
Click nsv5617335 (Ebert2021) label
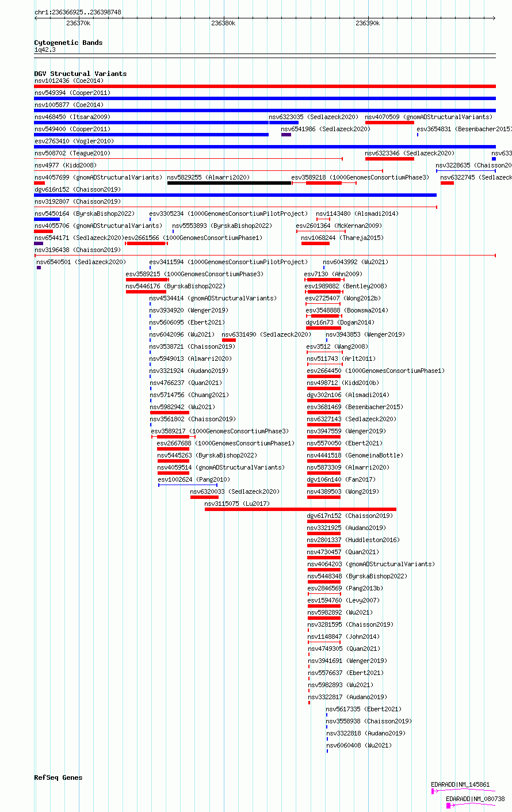364,709
